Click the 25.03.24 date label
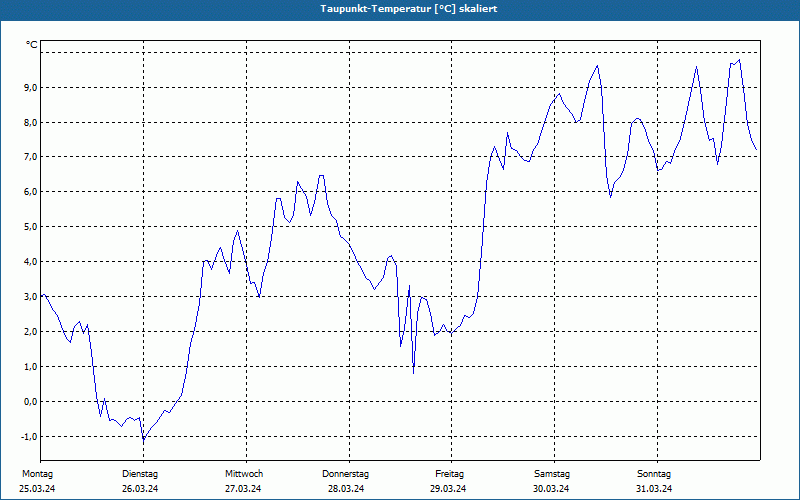800x500 pixels. (x=37, y=489)
